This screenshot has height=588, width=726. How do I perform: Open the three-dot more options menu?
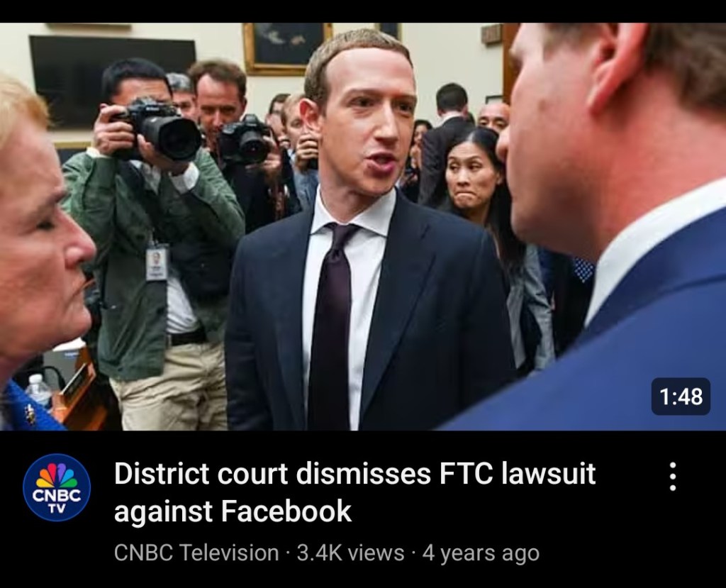673,476
